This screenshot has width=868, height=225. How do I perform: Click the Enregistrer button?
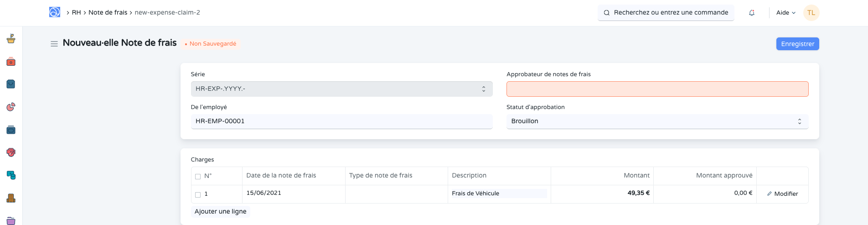[797, 44]
